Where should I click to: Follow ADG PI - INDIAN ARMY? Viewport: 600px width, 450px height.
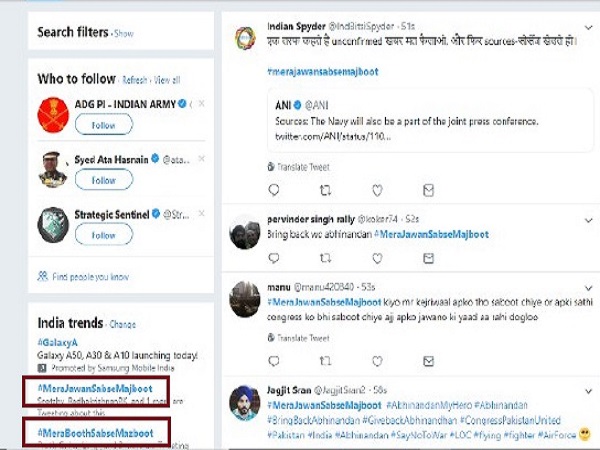[x=104, y=124]
